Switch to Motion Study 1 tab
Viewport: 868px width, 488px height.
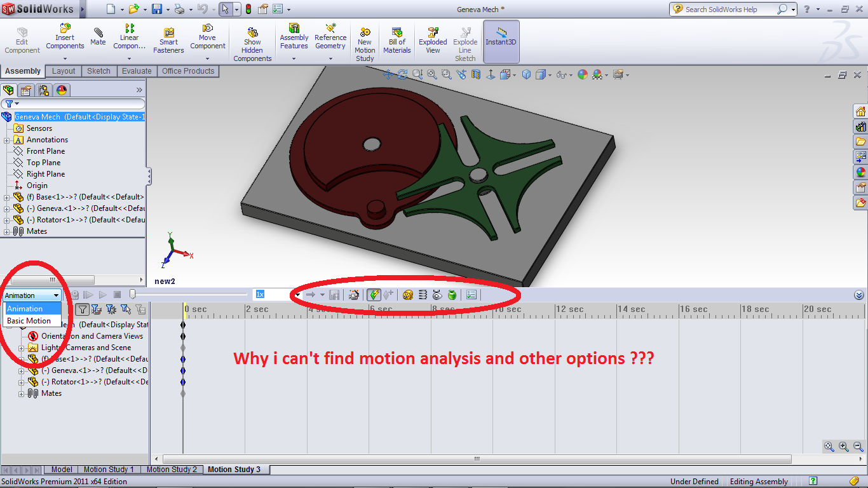click(x=109, y=470)
